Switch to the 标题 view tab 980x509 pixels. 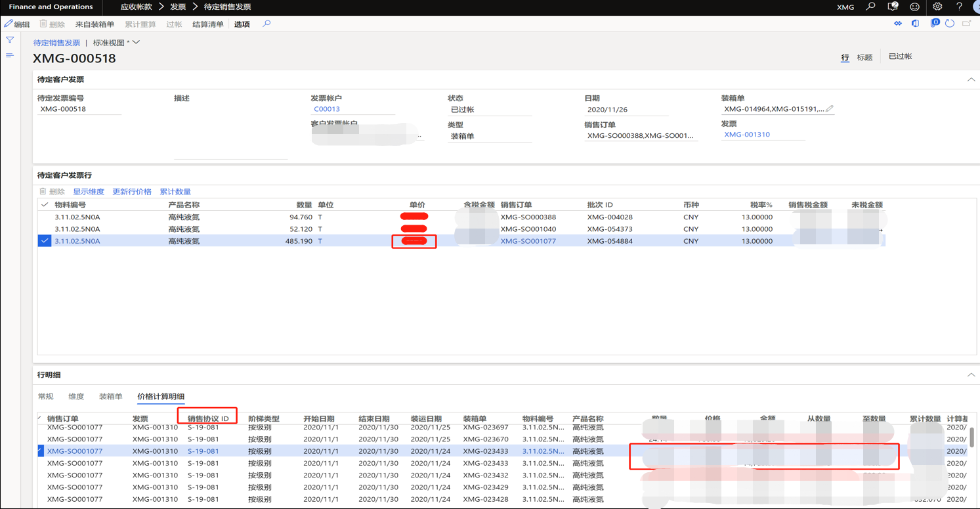(865, 57)
